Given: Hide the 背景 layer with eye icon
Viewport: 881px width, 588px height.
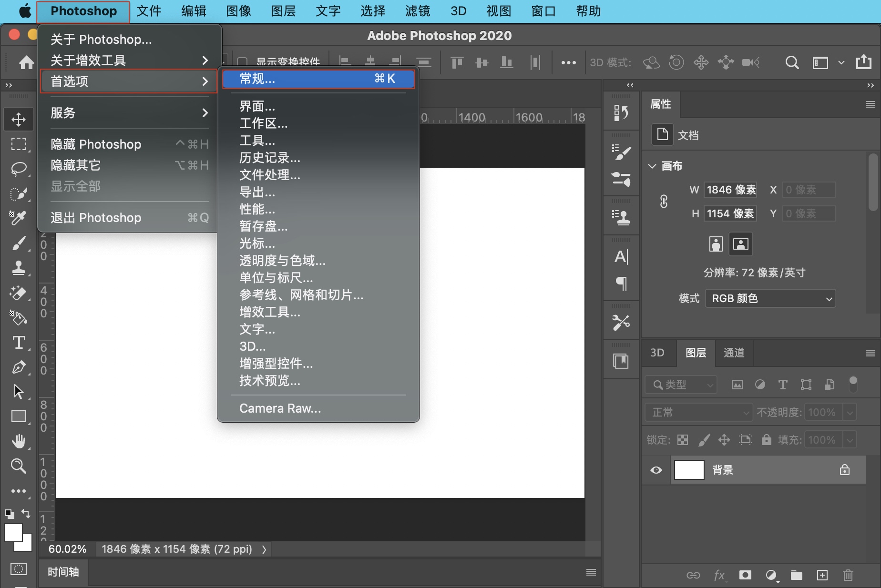Looking at the screenshot, I should pos(656,470).
